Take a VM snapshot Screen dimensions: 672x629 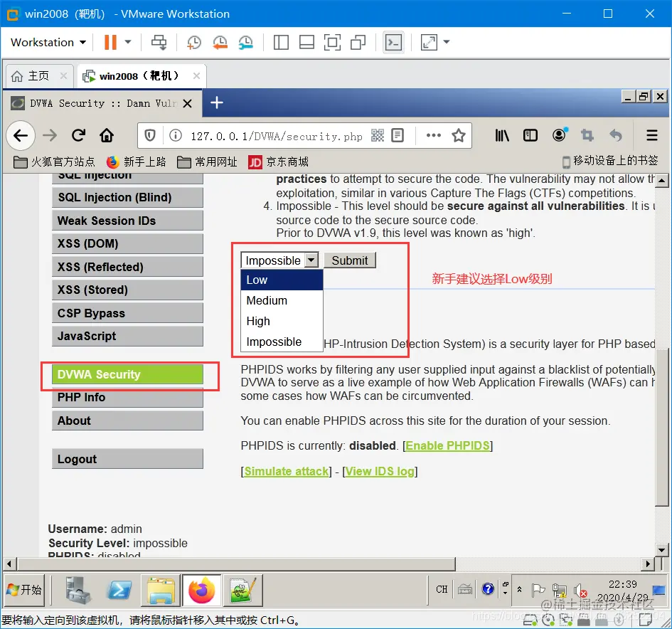point(193,42)
